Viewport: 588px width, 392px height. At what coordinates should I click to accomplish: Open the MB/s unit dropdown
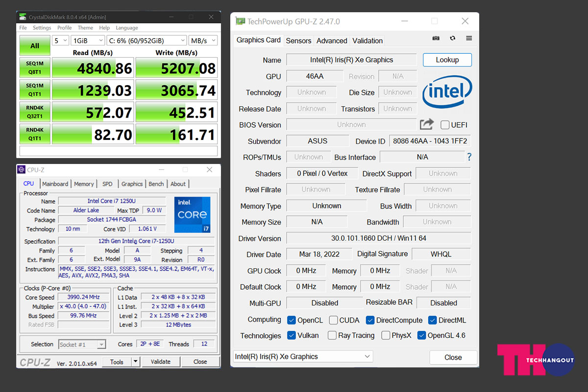[x=203, y=41]
